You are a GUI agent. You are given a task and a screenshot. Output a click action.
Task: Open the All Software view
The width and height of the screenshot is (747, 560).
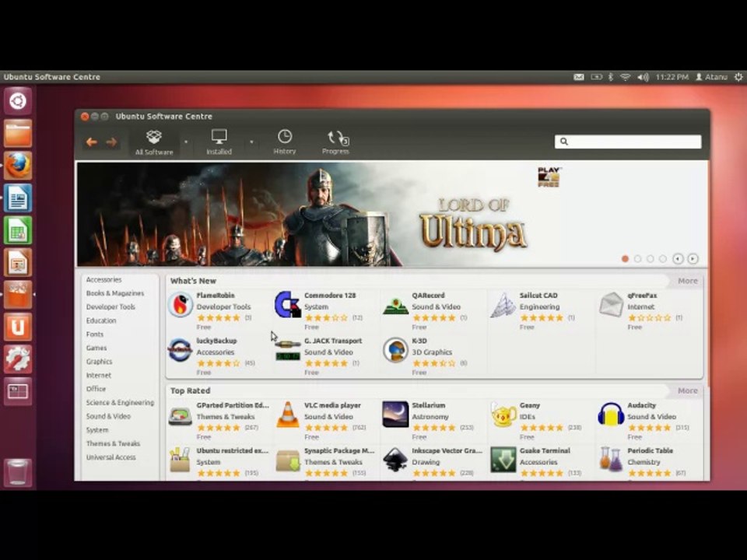[x=154, y=142]
